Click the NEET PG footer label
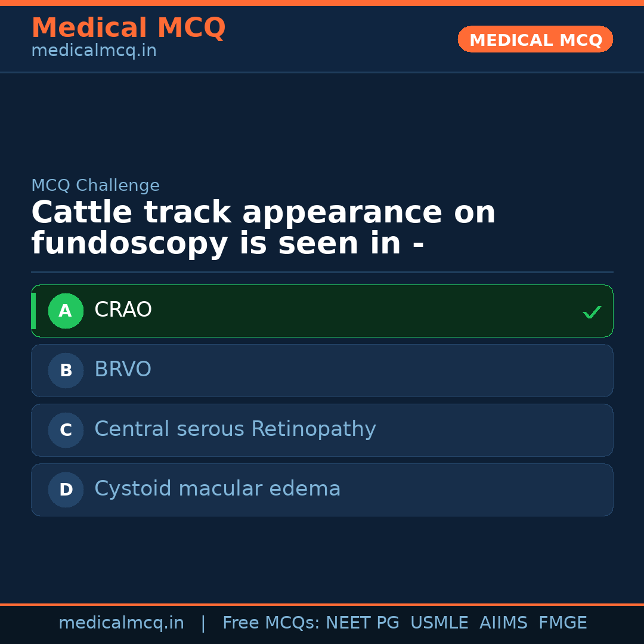Screen dimensions: 644x644 362,622
